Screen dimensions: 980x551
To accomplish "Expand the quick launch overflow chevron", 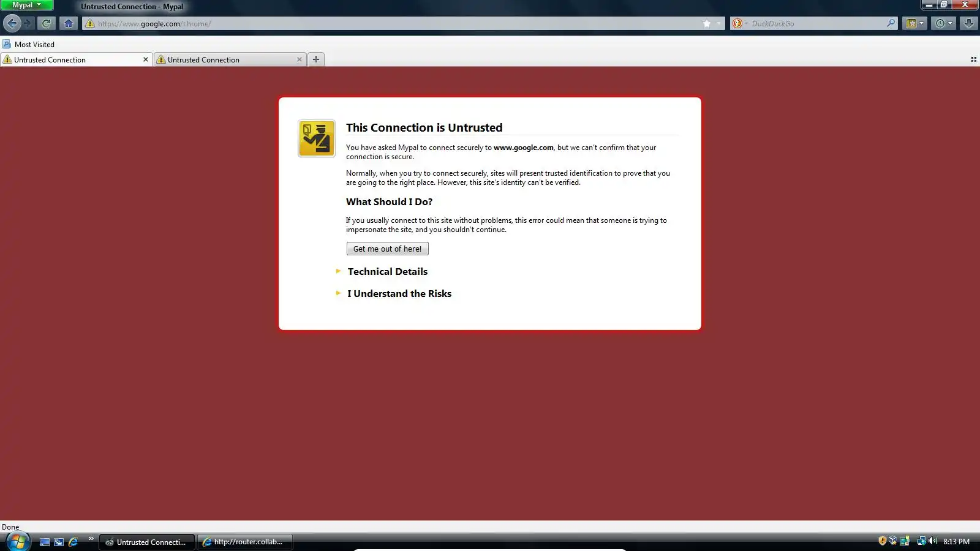I will tap(91, 539).
